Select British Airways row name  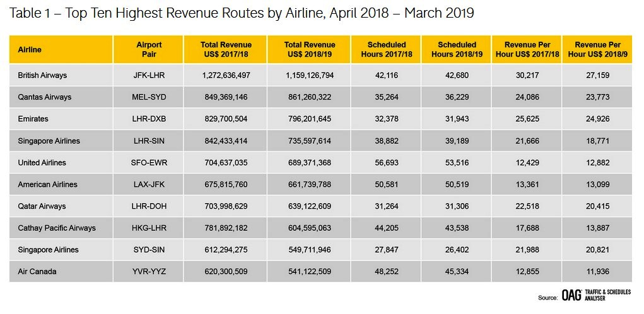click(42, 76)
